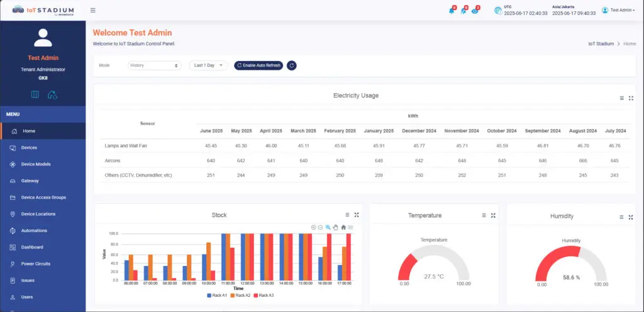Click the Stock chart zoom-in icon

(x=313, y=227)
